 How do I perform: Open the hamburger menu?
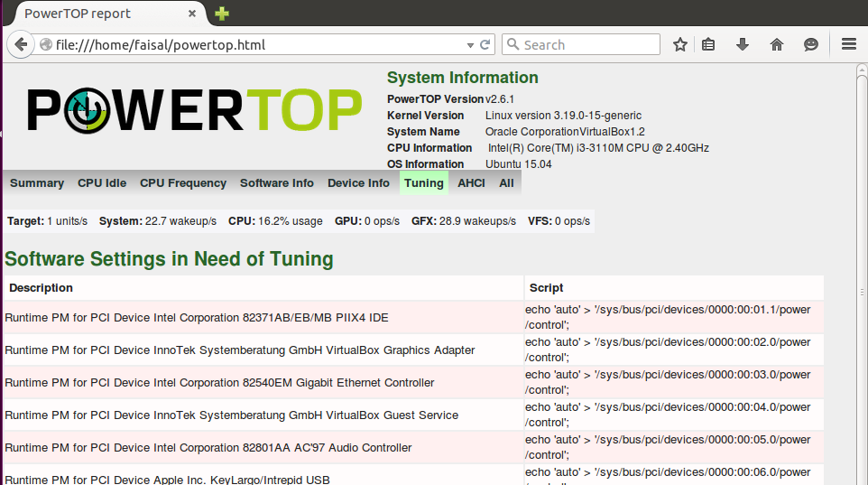[x=849, y=44]
